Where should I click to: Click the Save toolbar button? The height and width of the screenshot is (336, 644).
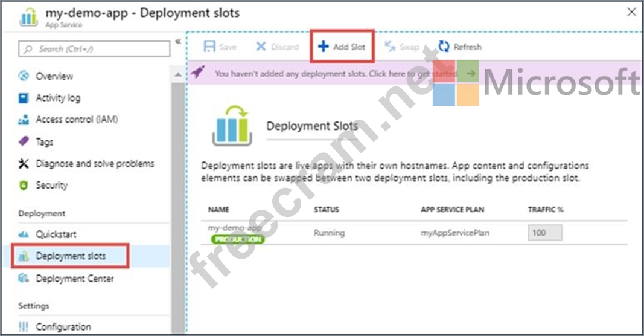(220, 47)
